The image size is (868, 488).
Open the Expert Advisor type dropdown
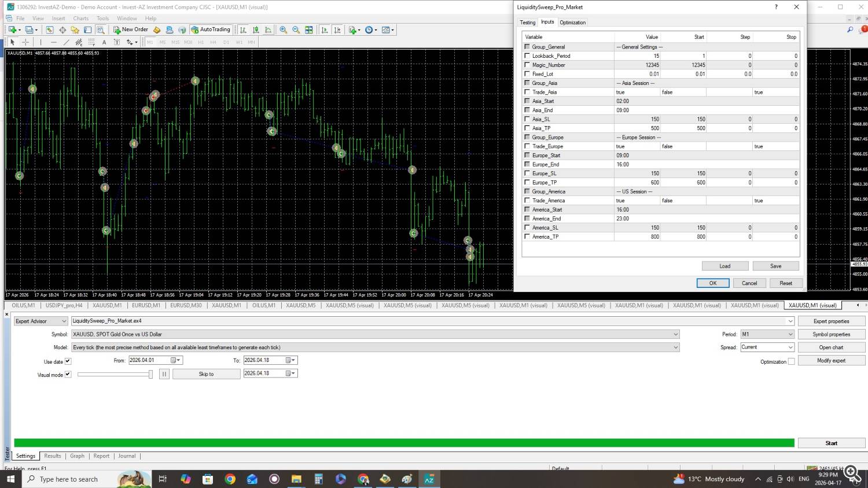(41, 321)
